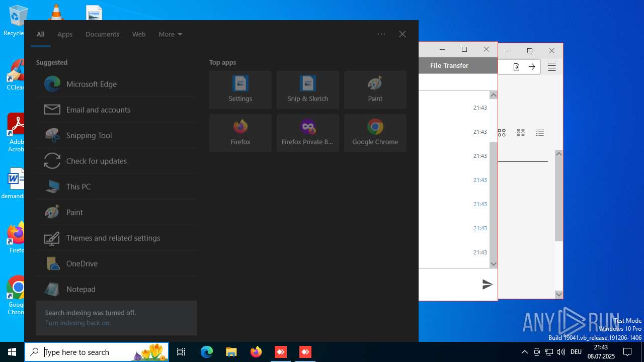Open Firefox Private Browsing tile
This screenshot has height=362, width=644.
[308, 133]
